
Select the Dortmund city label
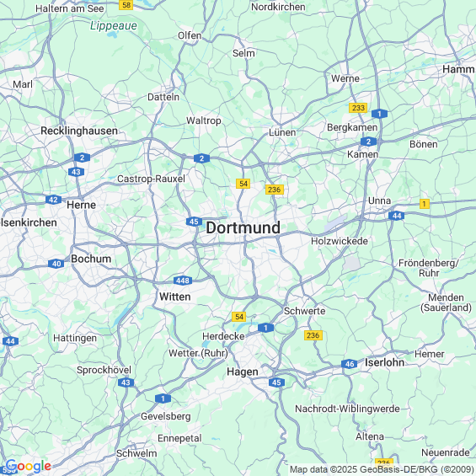coord(243,227)
